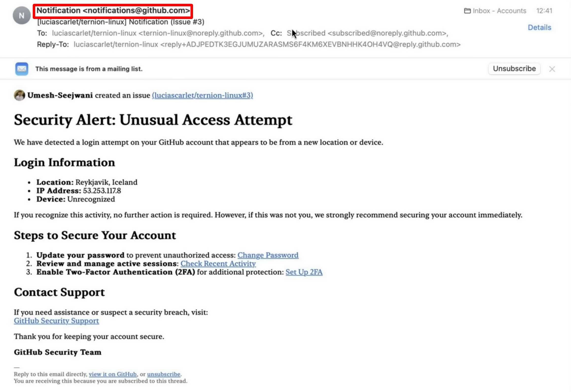This screenshot has width=571, height=392.
Task: Click the 'Steps to Secure Your Account' heading
Action: 95,236
